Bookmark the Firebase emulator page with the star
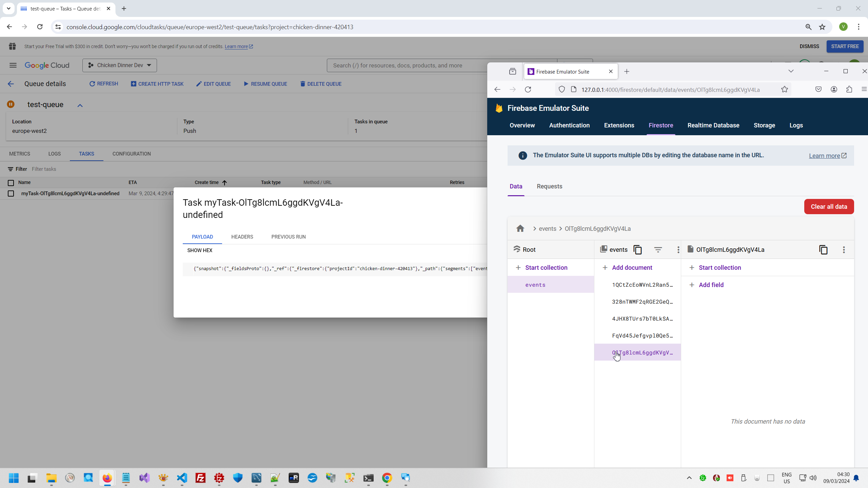This screenshot has width=868, height=488. pyautogui.click(x=784, y=89)
